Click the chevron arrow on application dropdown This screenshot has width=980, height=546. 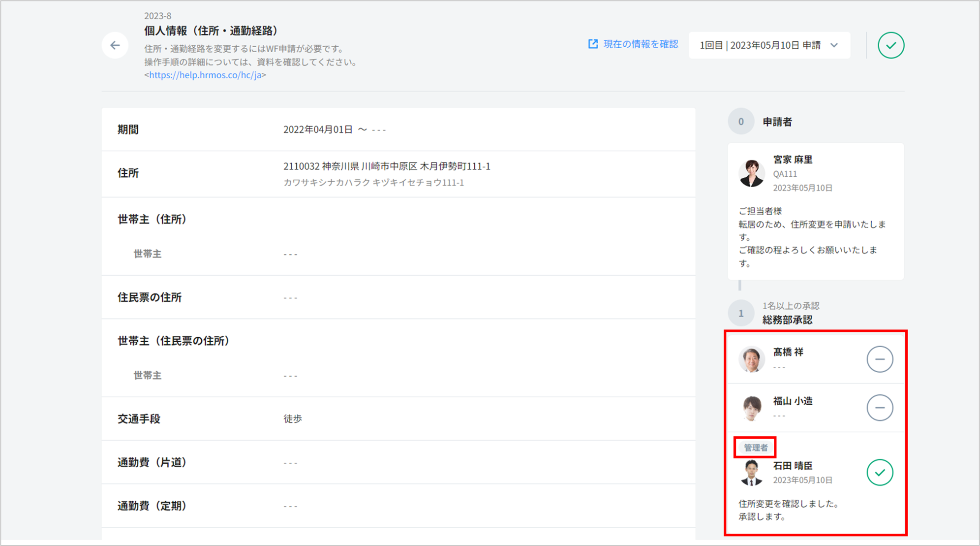point(834,45)
